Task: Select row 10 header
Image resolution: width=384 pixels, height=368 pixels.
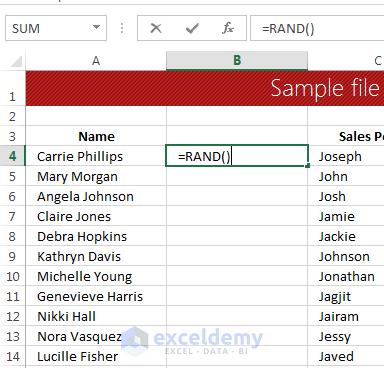Action: pyautogui.click(x=13, y=276)
